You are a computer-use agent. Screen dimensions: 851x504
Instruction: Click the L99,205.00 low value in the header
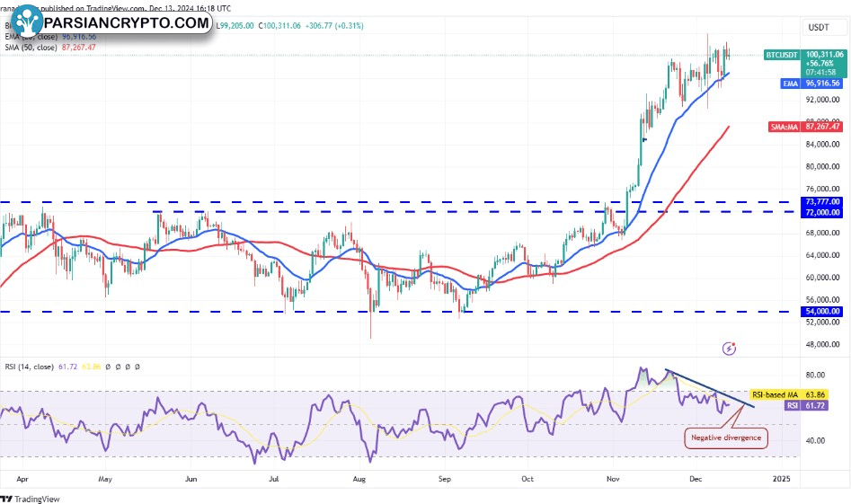[235, 25]
